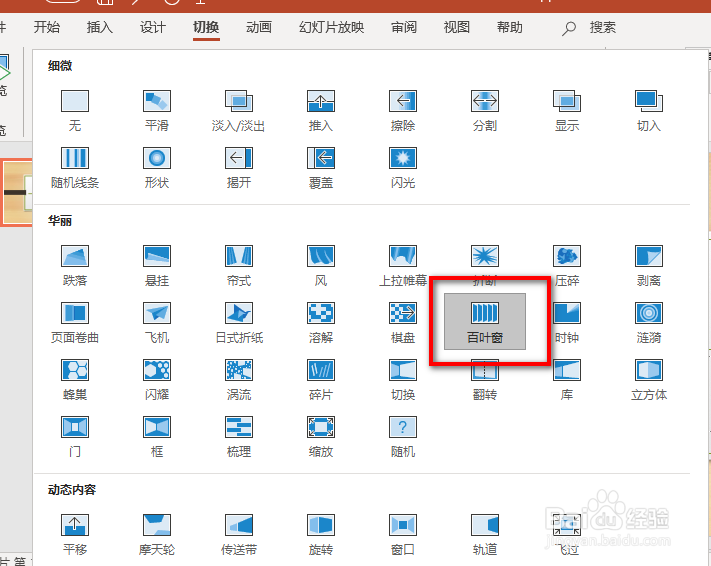
Task: Switch to the 审阅 (Review) tab
Action: coord(404,27)
